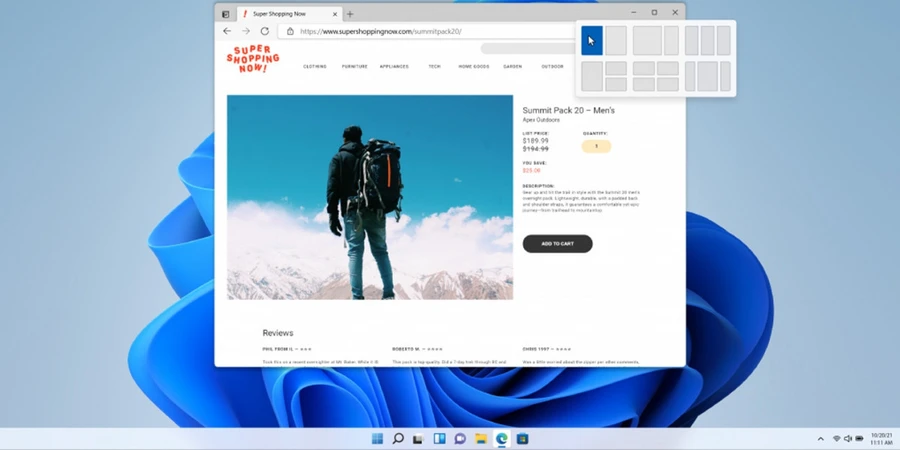This screenshot has height=450, width=900.
Task: View site info via the lock icon
Action: [290, 32]
